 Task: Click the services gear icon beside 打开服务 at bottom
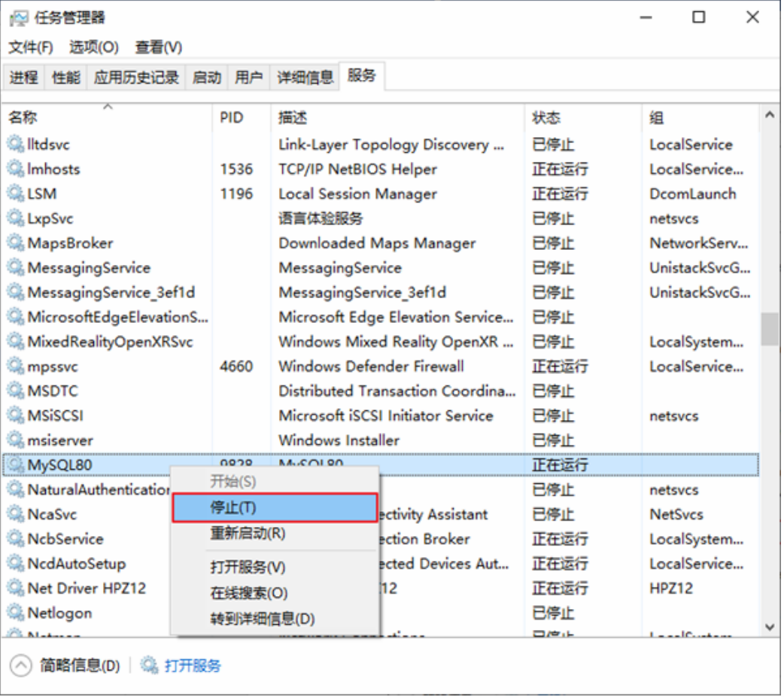(150, 665)
